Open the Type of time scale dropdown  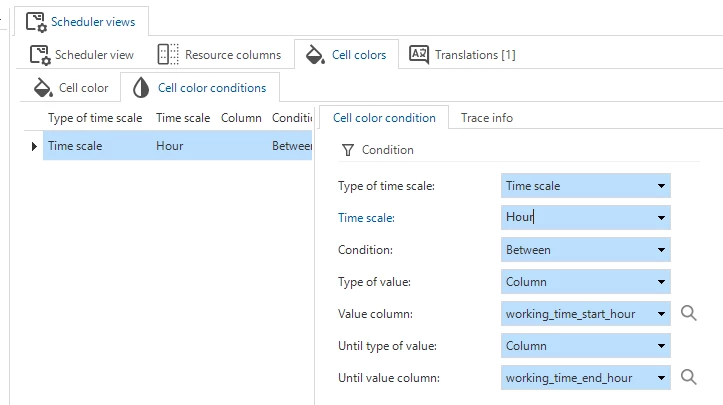coord(661,186)
